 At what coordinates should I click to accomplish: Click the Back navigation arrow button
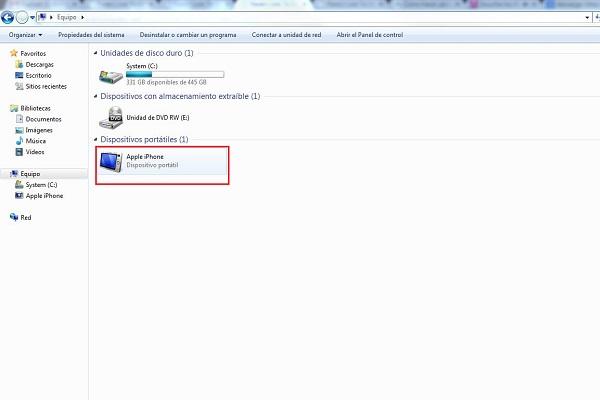[x=10, y=17]
